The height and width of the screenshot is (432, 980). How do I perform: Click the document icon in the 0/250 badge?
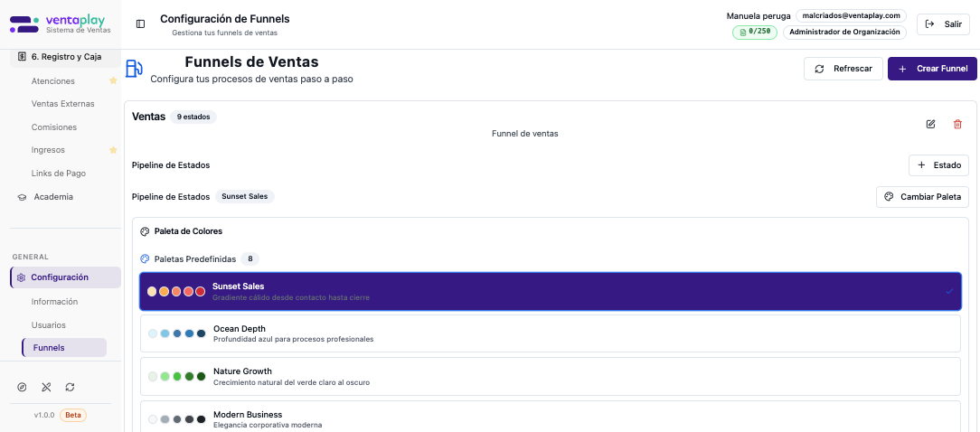(x=743, y=32)
